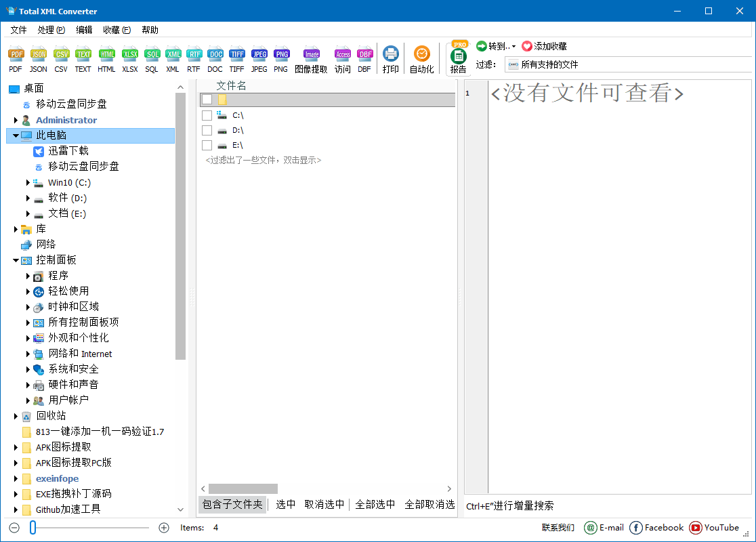756x542 pixels.
Task: Convert to HTML via toolbar
Action: click(106, 60)
